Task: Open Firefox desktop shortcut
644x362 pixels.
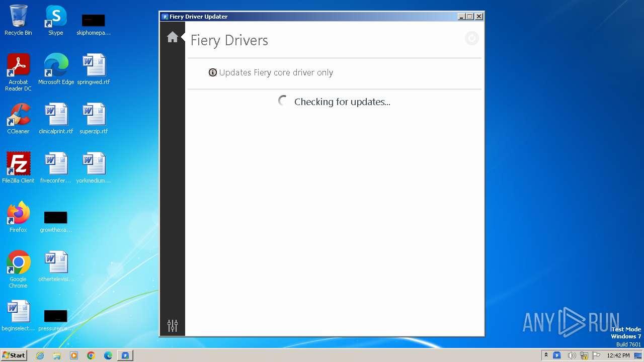Action: pyautogui.click(x=18, y=217)
